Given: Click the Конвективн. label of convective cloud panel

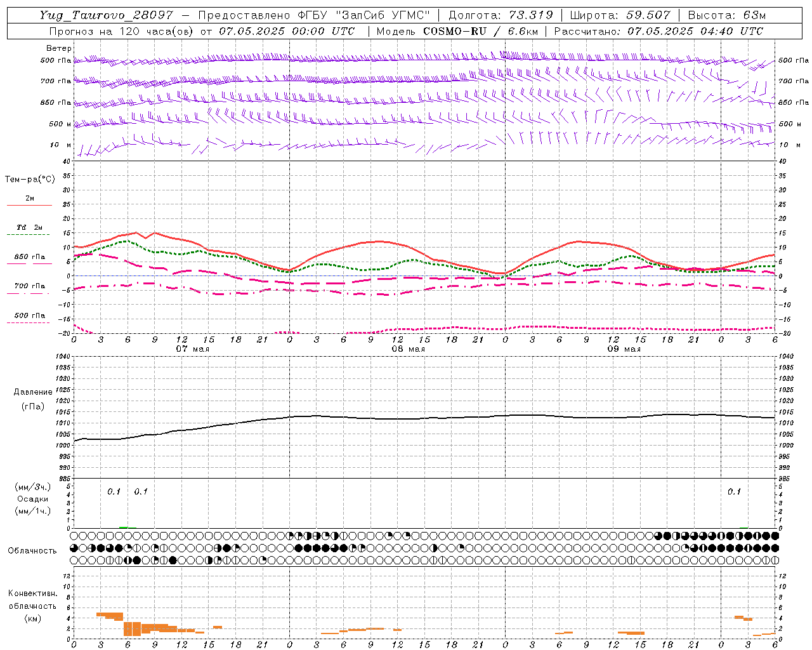Looking at the screenshot, I should tap(32, 594).
